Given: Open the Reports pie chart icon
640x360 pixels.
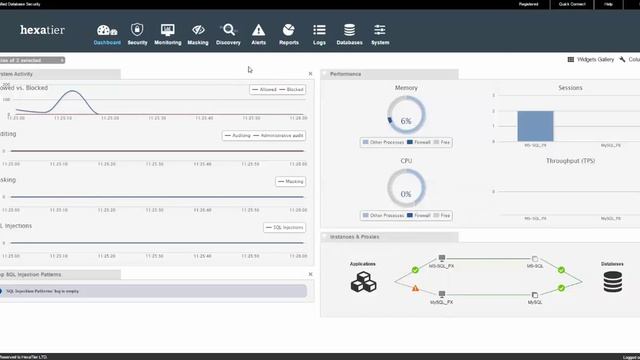Looking at the screenshot, I should pyautogui.click(x=289, y=30).
